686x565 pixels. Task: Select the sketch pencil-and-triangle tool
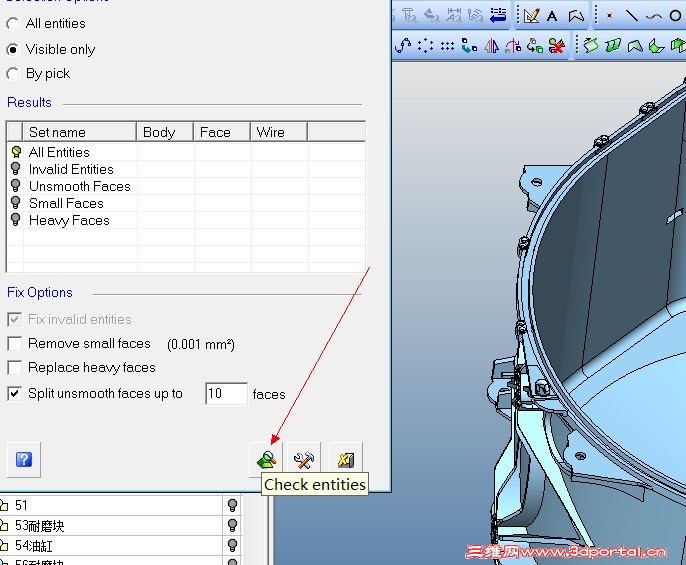coord(531,16)
